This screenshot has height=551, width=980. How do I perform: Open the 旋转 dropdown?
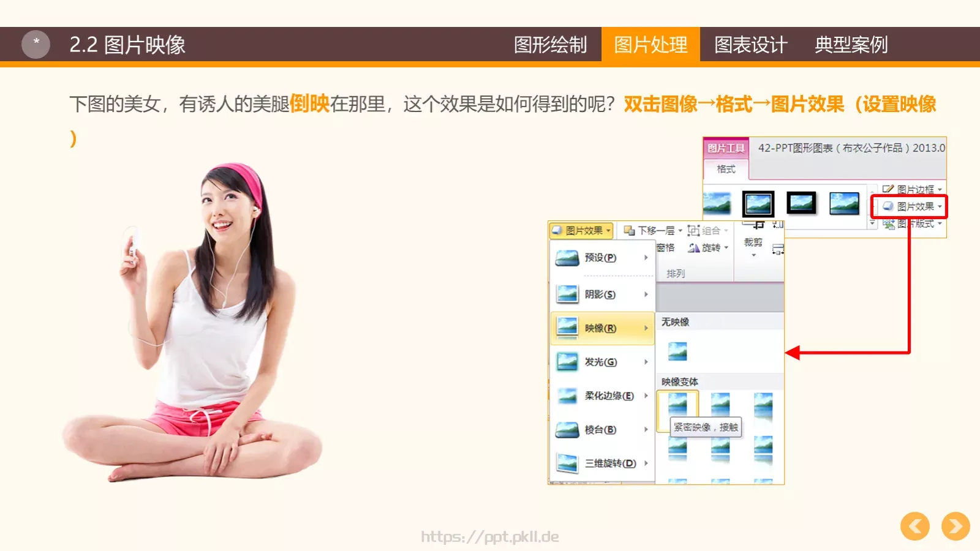click(x=708, y=247)
